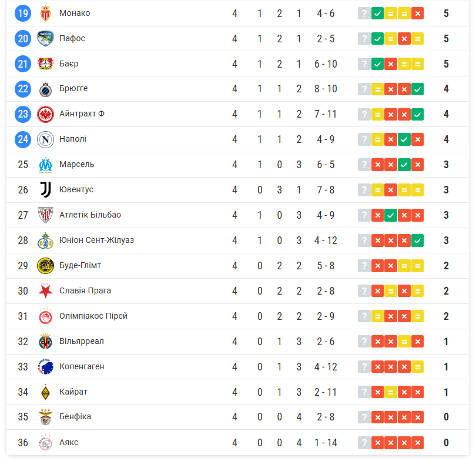Click the Monaco club crest icon
The width and height of the screenshot is (476, 461).
(x=45, y=13)
